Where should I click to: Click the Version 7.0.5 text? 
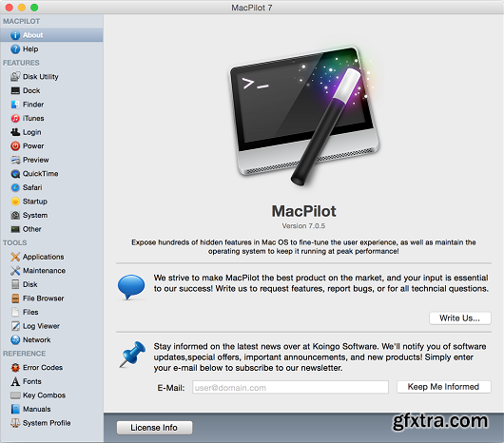point(303,226)
